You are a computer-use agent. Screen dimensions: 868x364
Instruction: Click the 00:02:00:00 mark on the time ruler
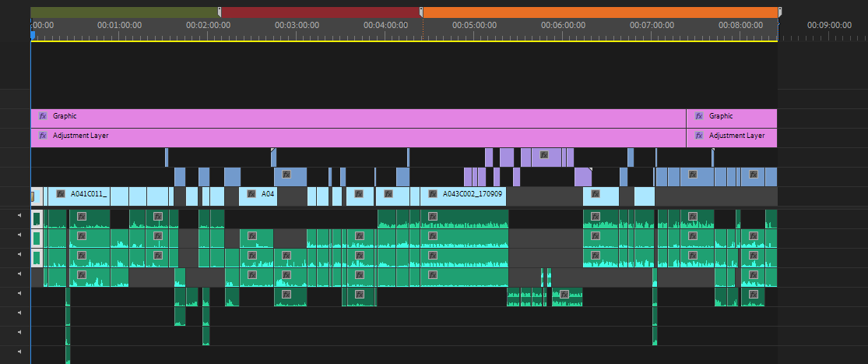point(208,26)
